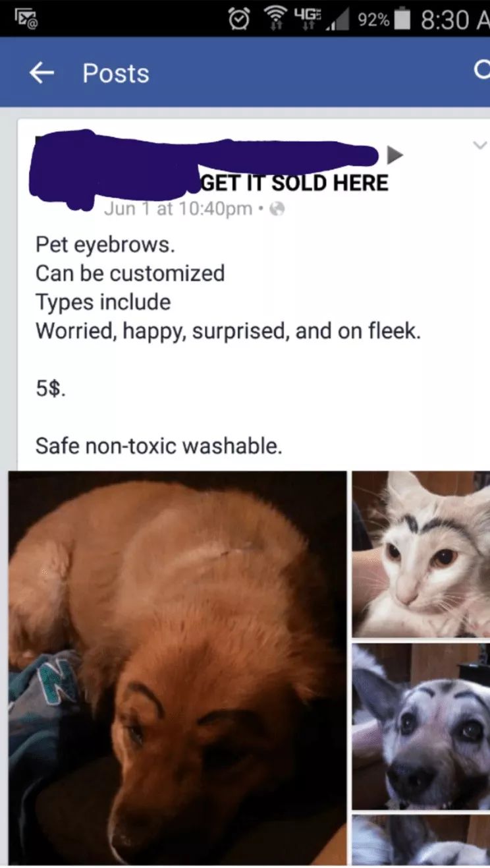Tap the Pet eyebrows post text
490x868 pixels.
point(105,245)
